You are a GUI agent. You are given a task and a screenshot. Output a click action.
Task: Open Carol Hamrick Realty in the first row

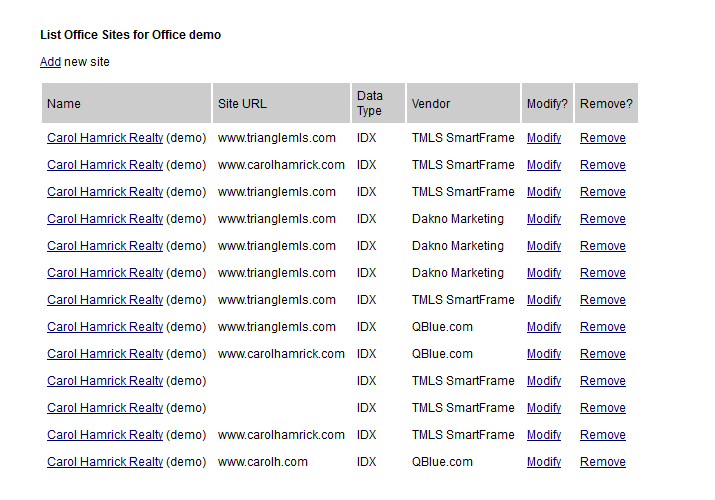(105, 138)
